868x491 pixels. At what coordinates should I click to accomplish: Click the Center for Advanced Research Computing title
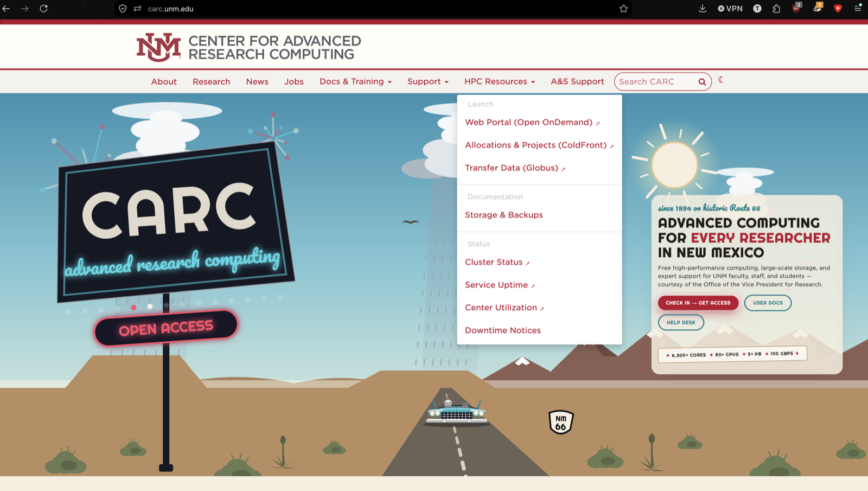(275, 48)
